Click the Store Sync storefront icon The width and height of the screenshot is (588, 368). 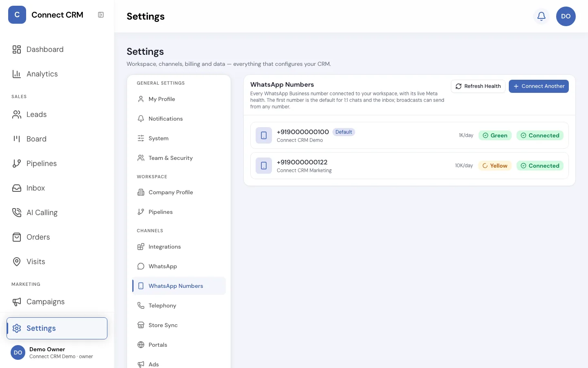coord(141,325)
